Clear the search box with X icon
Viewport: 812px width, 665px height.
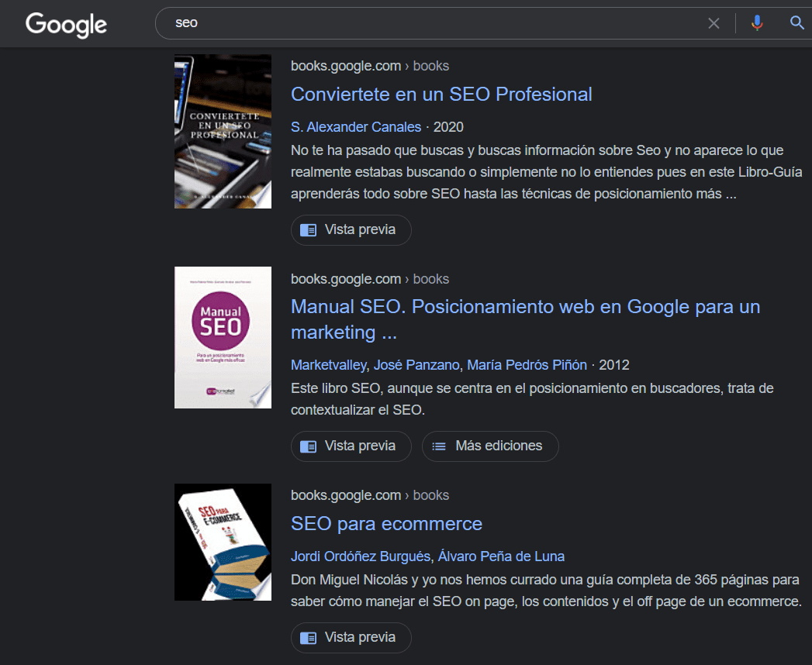(x=714, y=23)
